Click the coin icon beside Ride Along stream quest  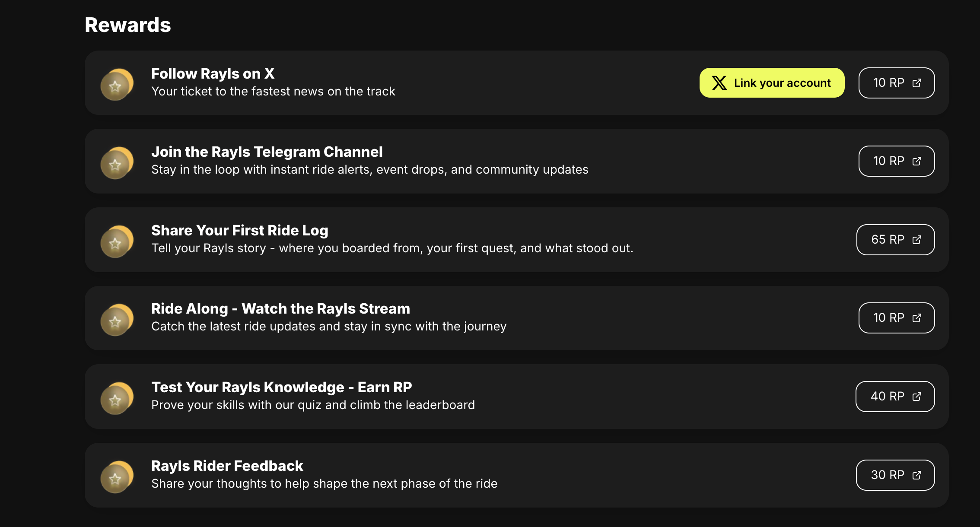point(117,320)
